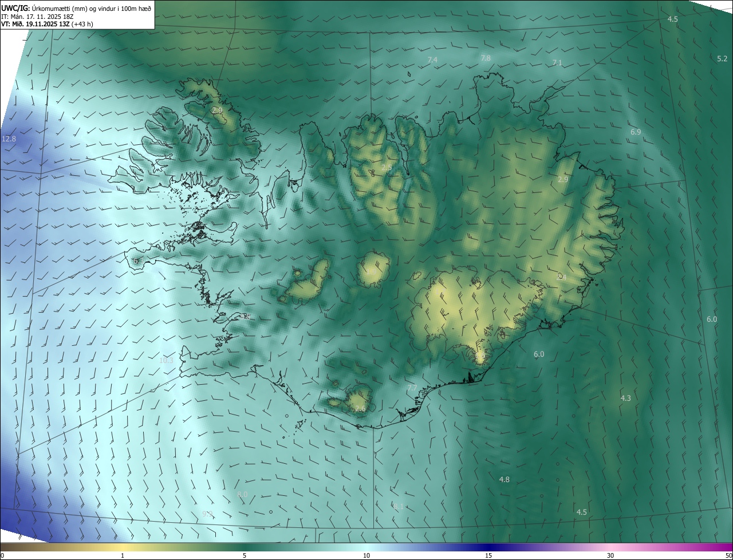The height and width of the screenshot is (560, 733).
Task: Click the colorbar tick label 10
Action: (366, 555)
